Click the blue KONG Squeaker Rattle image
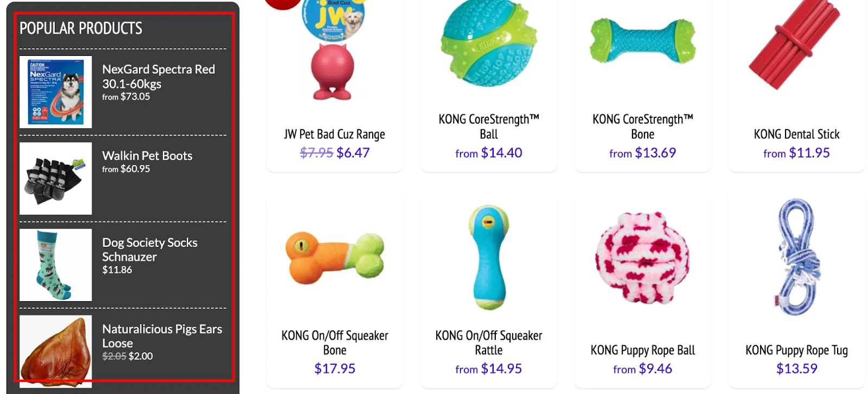 tap(489, 257)
